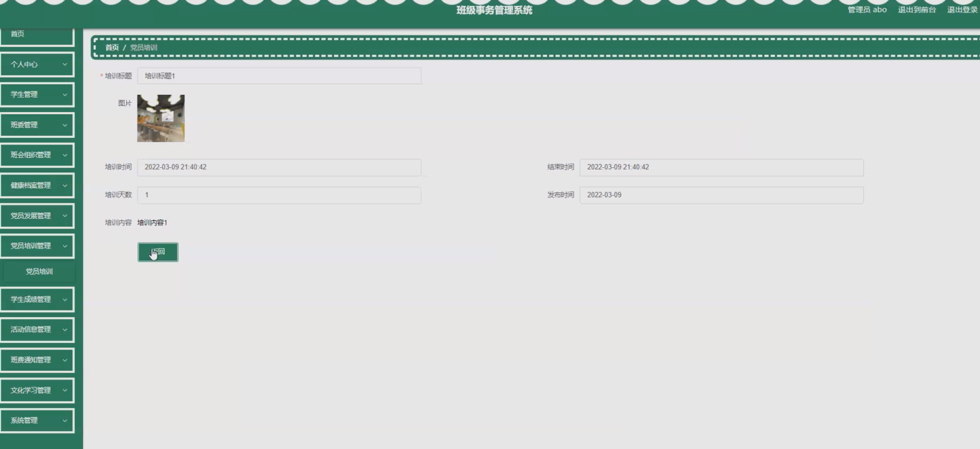
Task: Toggle chevron beside 文化学习管理
Action: (x=65, y=391)
